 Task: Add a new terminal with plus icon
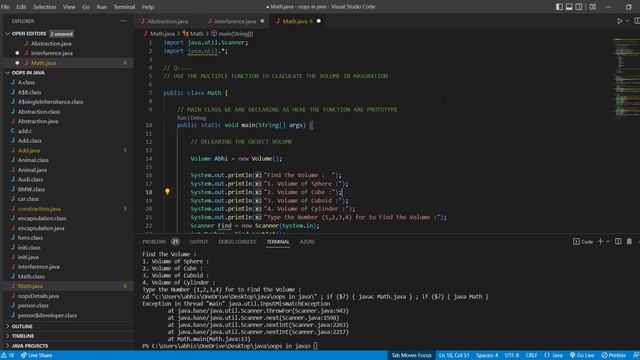pos(600,242)
